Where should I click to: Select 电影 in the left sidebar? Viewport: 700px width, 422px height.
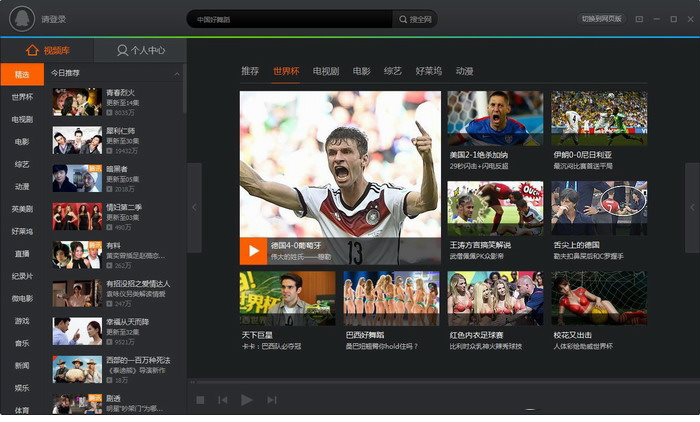(22, 142)
